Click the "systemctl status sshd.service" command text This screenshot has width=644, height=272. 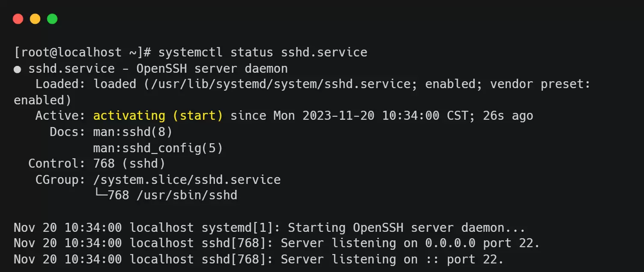tap(262, 53)
